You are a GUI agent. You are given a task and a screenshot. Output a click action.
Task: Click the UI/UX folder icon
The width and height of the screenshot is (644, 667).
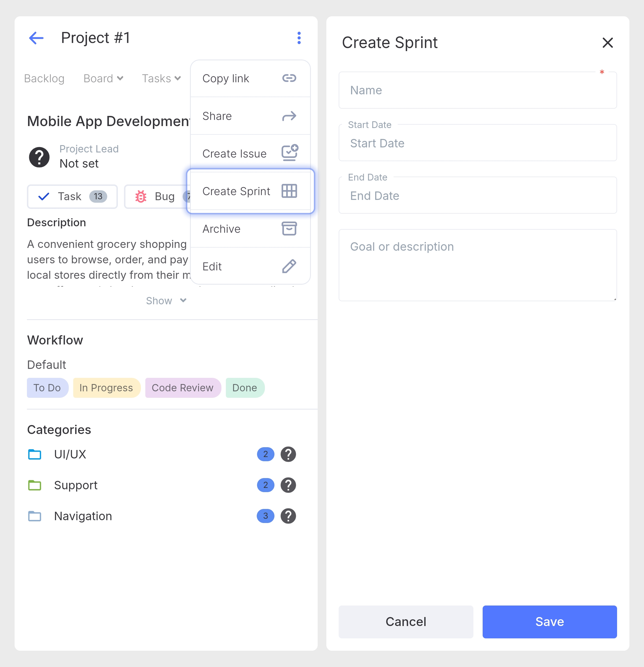coord(35,454)
